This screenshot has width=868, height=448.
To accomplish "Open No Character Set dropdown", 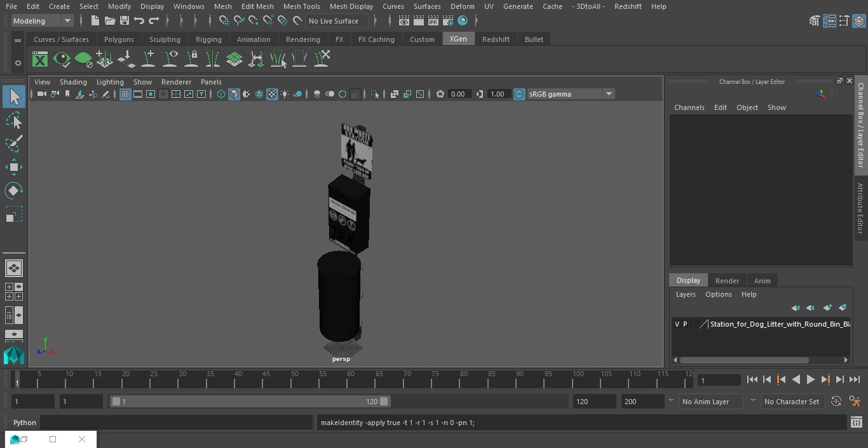I will click(792, 402).
